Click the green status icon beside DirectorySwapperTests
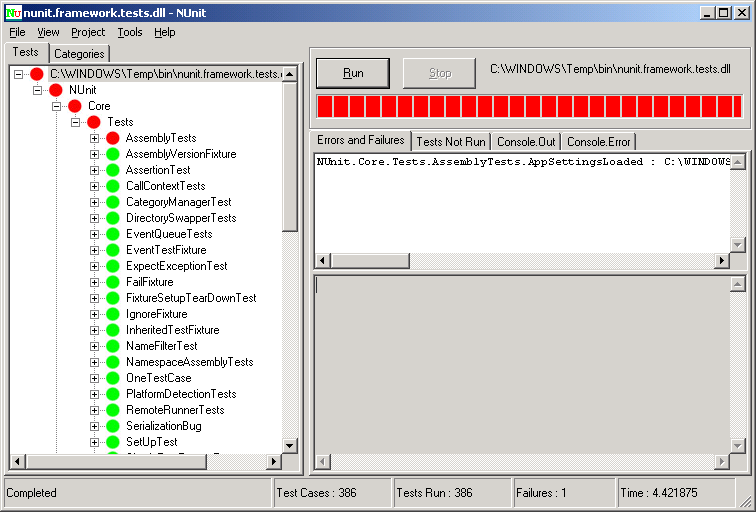 [x=113, y=218]
